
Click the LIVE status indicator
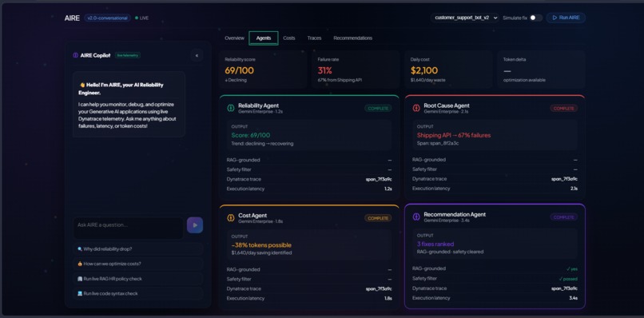tap(142, 18)
